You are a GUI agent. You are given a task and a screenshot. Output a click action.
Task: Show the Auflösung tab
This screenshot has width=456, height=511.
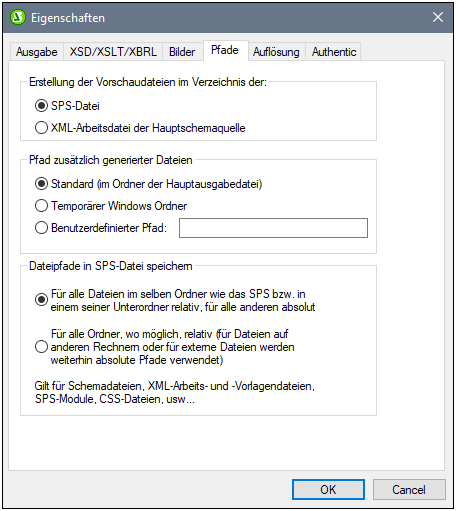pyautogui.click(x=276, y=52)
